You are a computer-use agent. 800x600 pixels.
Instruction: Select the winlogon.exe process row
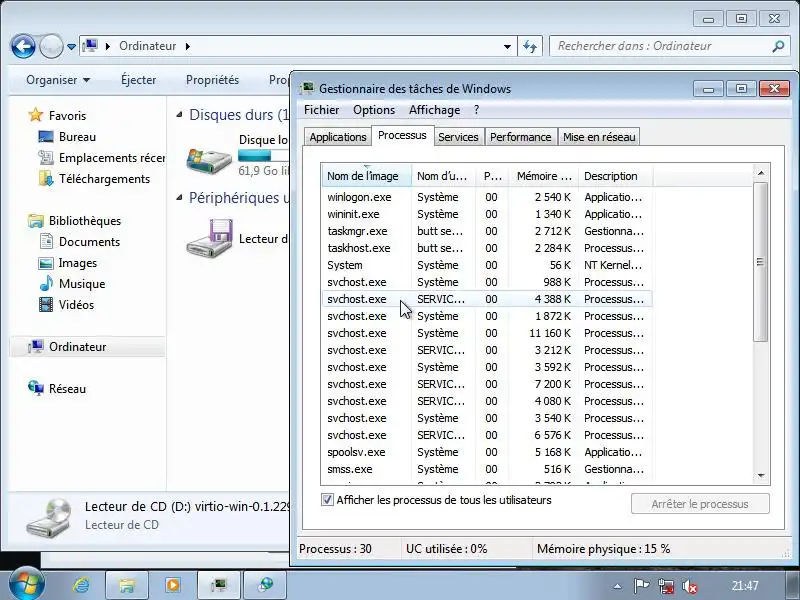tap(487, 197)
